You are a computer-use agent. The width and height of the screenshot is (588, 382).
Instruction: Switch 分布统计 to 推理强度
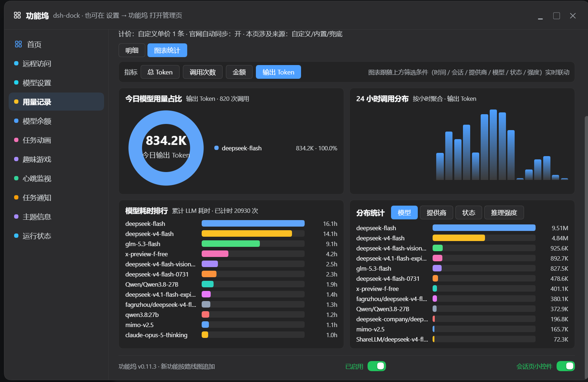click(x=504, y=213)
